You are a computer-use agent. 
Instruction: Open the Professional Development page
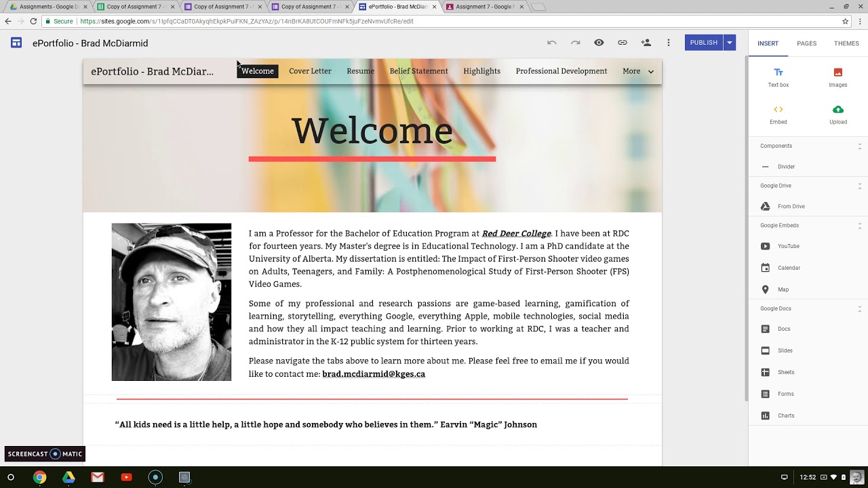[561, 71]
